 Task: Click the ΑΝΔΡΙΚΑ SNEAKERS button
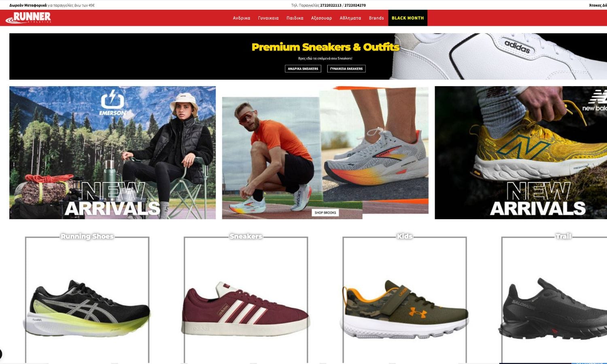click(x=303, y=69)
